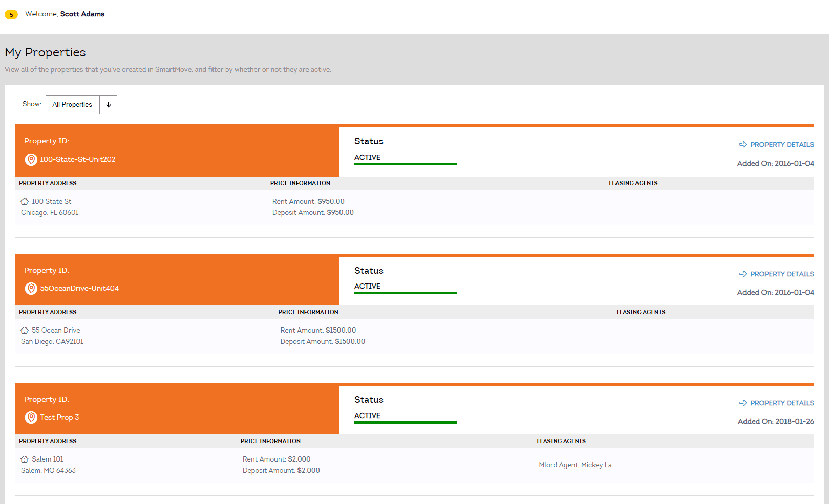Click leasing agents Mlord Agent, Mickey La
Image resolution: width=829 pixels, height=504 pixels.
coord(575,465)
